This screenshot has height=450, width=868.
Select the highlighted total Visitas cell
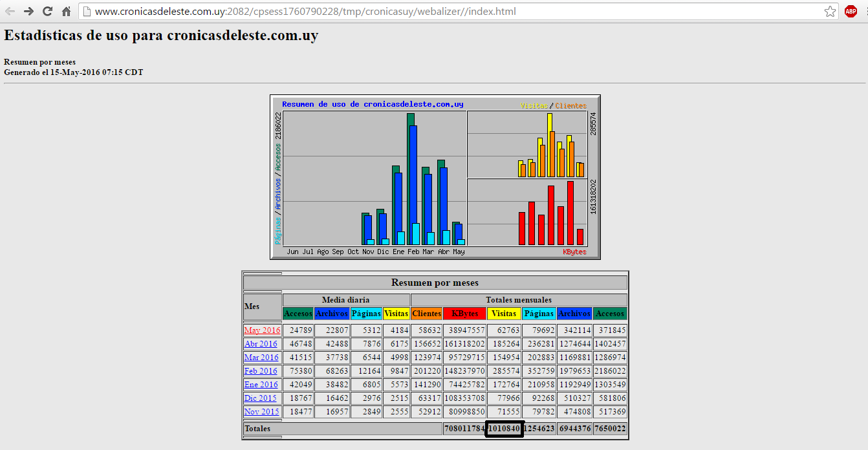click(x=504, y=429)
